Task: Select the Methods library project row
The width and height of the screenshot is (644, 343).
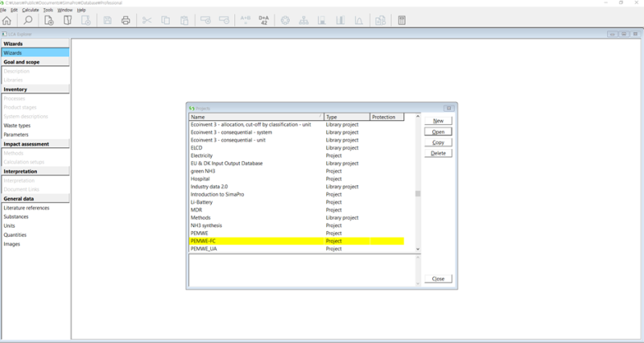Action: coord(296,217)
